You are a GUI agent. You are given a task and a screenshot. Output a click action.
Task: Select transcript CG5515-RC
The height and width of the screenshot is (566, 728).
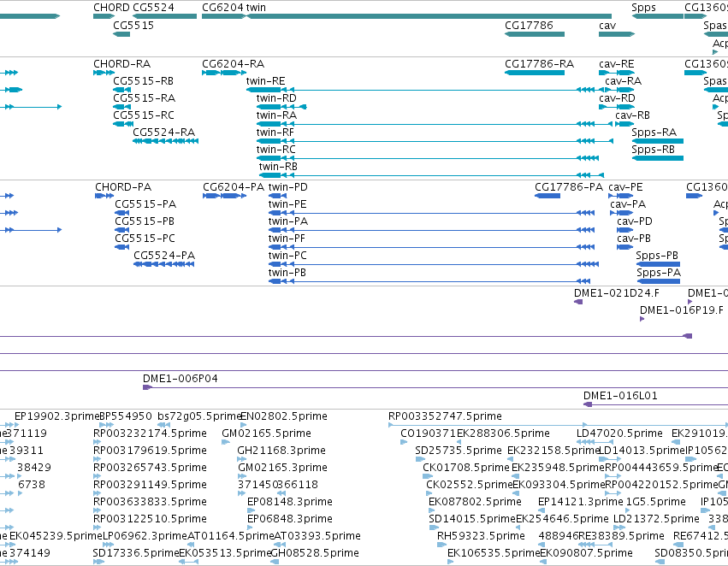click(144, 115)
